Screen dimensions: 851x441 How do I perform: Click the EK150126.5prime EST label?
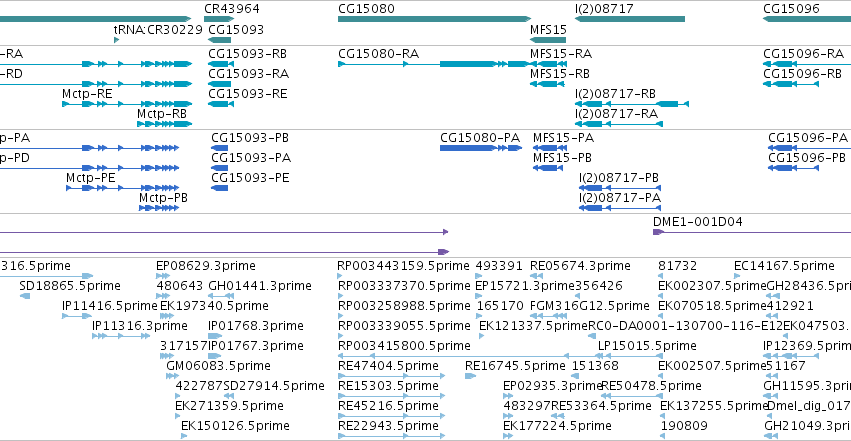[x=235, y=426]
